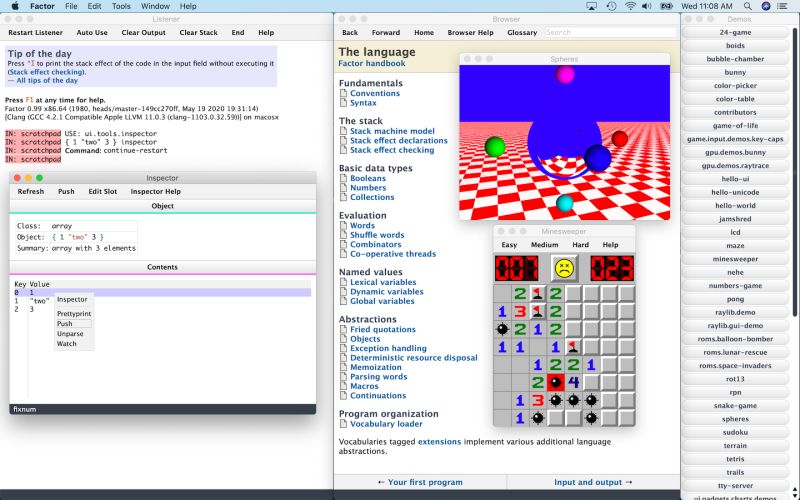The image size is (800, 500).
Task: Open the Window menu in the menu bar
Action: [155, 6]
